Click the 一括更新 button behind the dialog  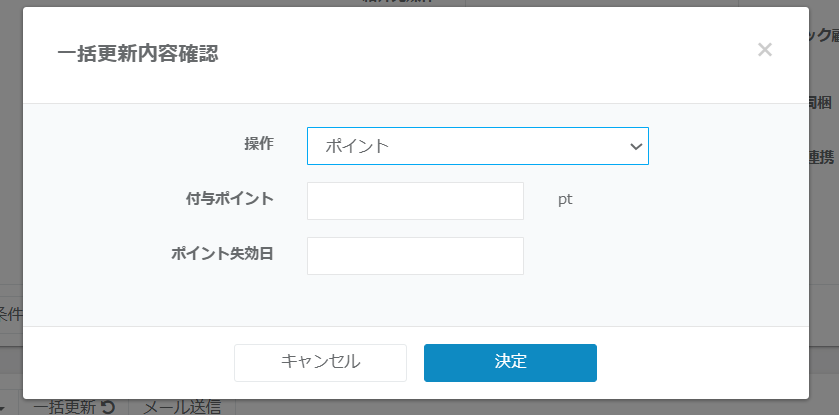click(65, 407)
